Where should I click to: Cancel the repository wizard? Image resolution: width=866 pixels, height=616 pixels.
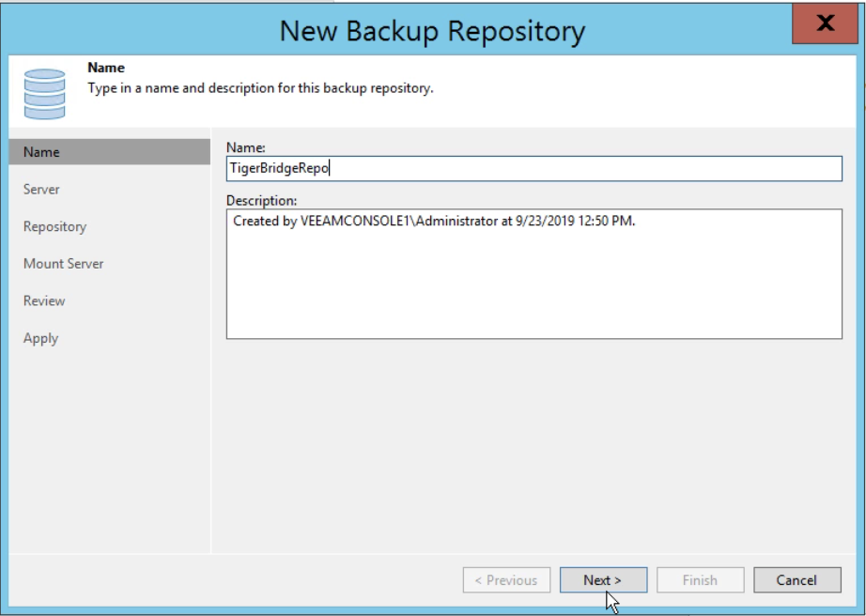tap(796, 580)
